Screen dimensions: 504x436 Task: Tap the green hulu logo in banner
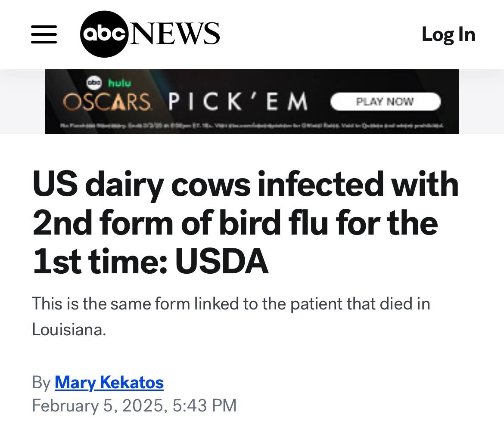pos(120,83)
